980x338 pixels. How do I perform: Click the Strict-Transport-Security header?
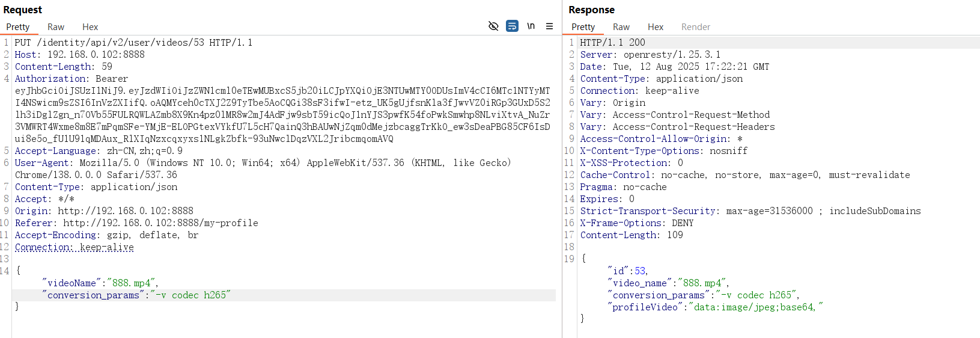click(750, 211)
